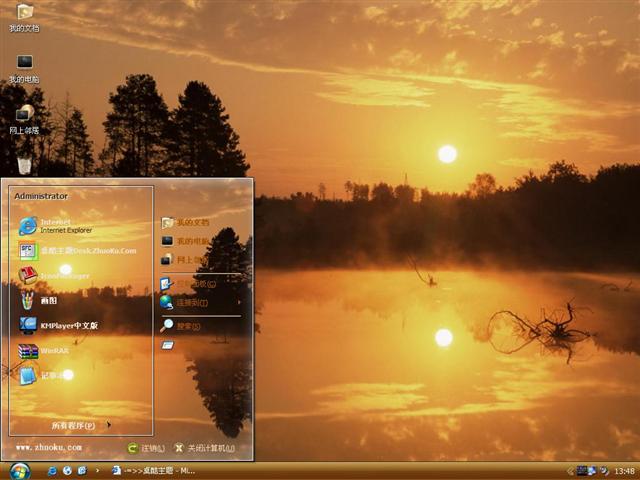
Task: Click the taskbar clock showing 13:48
Action: click(624, 470)
